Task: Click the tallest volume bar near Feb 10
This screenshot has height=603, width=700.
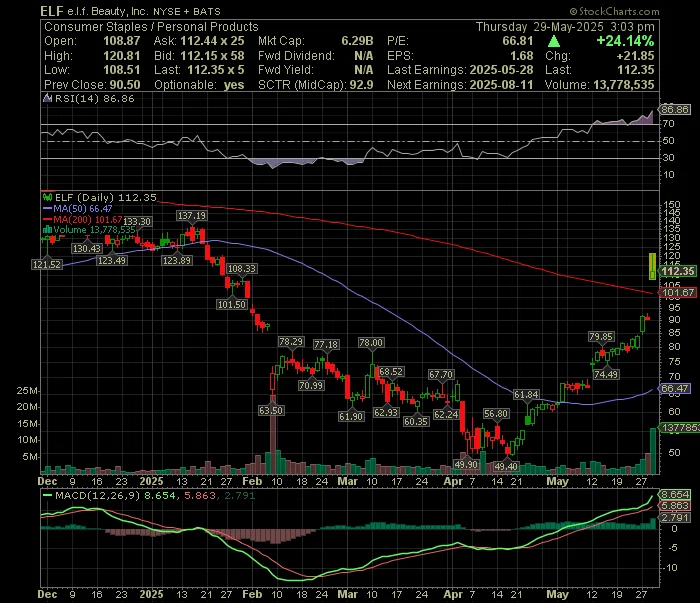Action: tap(272, 434)
